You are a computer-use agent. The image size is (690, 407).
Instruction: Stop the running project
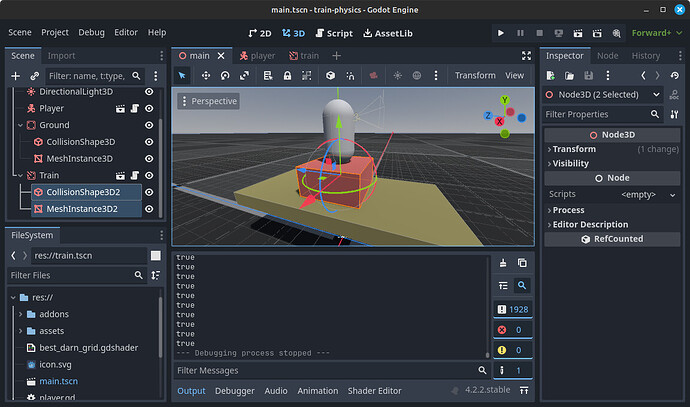click(x=540, y=33)
